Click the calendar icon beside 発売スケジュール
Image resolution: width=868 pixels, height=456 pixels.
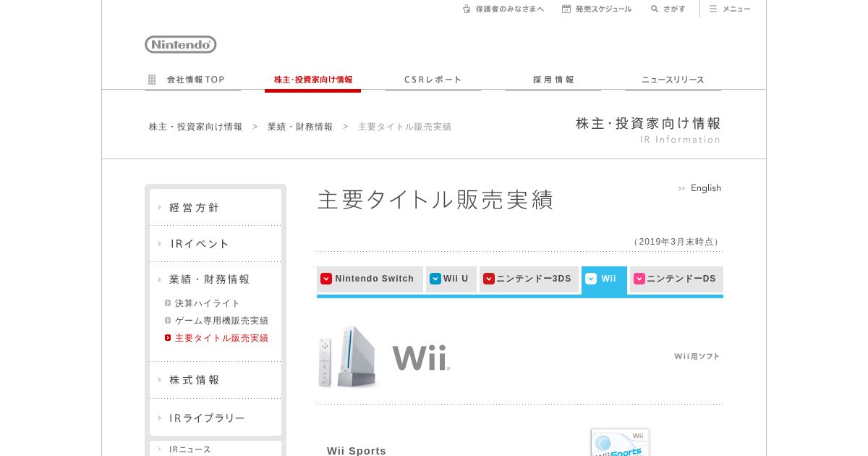(x=566, y=9)
